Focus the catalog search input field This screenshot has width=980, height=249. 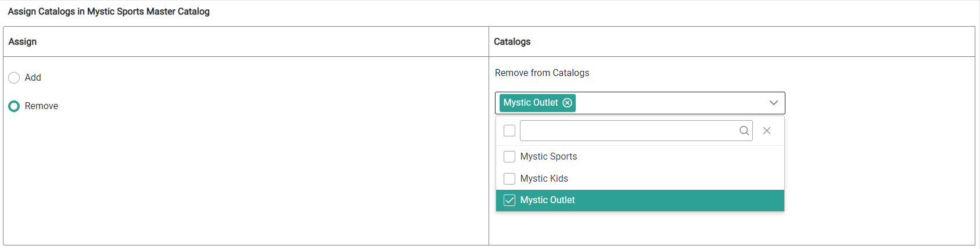[x=636, y=131]
